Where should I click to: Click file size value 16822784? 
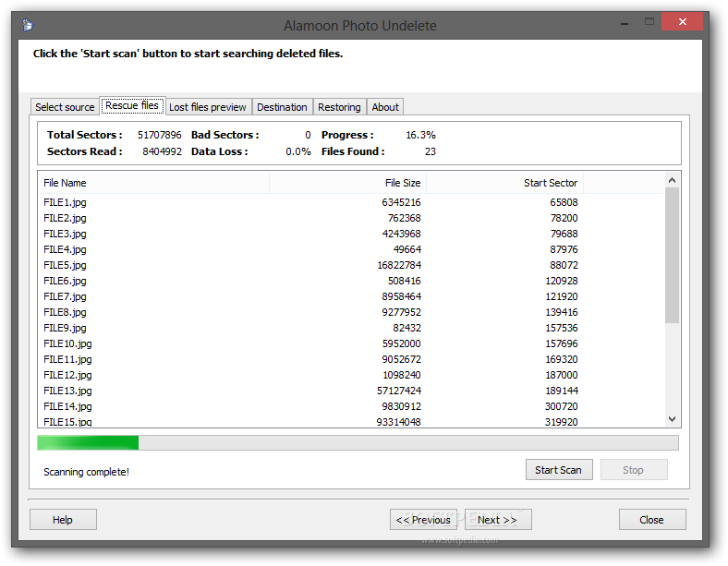click(399, 265)
